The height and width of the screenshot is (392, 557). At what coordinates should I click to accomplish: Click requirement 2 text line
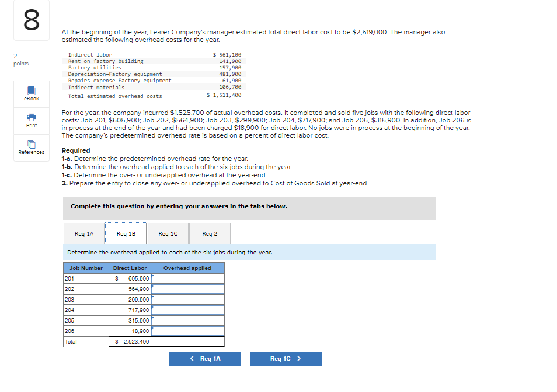coord(214,183)
